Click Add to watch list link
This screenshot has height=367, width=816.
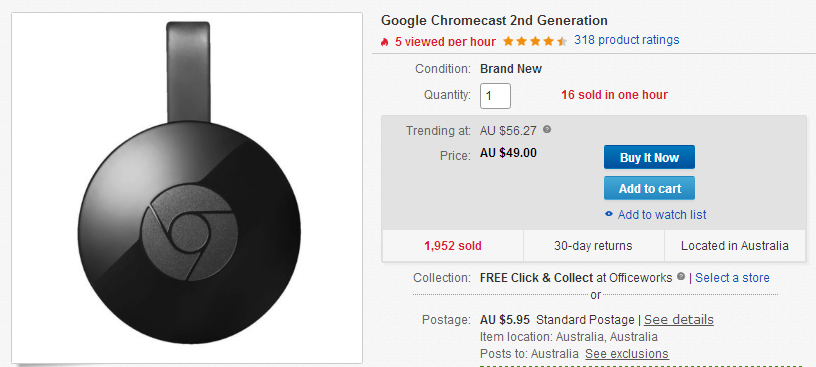pos(662,214)
